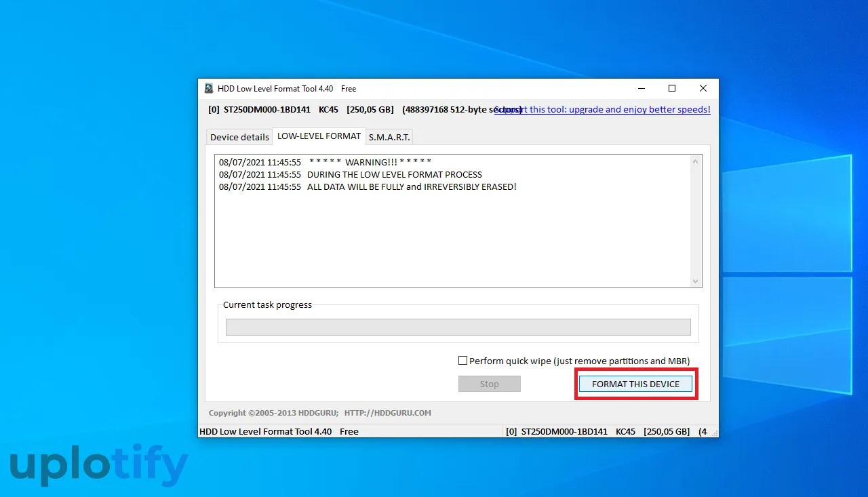Viewport: 868px width, 497px height.
Task: Click the log scrollbar up arrow
Action: coord(695,161)
